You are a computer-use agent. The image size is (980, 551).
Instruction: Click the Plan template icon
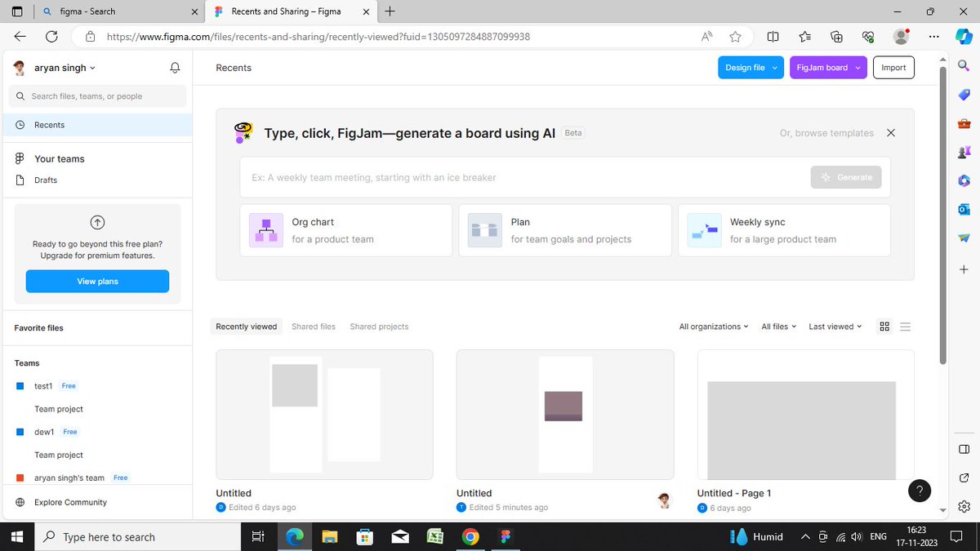coord(485,230)
